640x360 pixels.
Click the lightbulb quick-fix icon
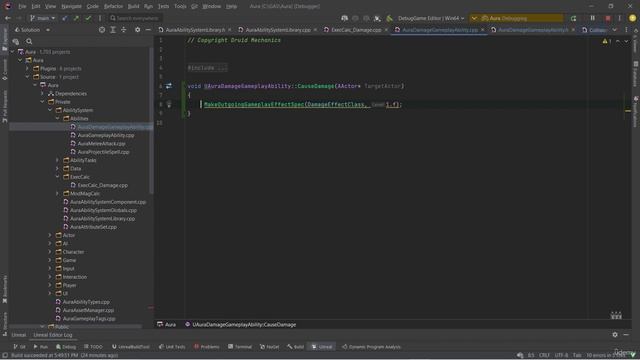[169, 104]
